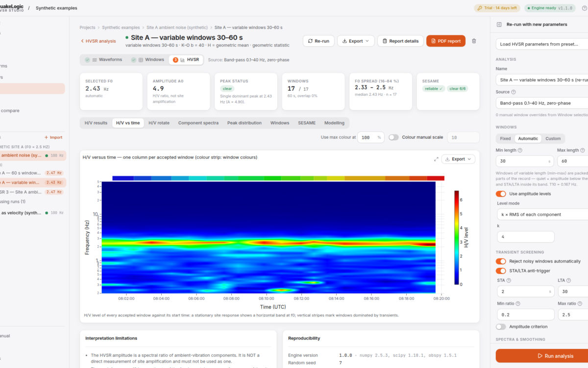The image size is (588, 368).
Task: Click the Re-run button
Action: click(318, 41)
